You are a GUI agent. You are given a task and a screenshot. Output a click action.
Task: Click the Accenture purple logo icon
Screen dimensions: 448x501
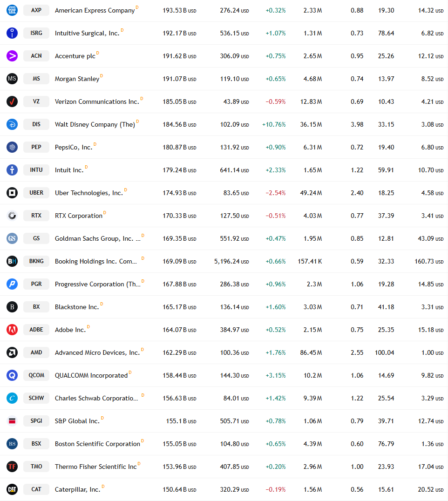click(12, 56)
